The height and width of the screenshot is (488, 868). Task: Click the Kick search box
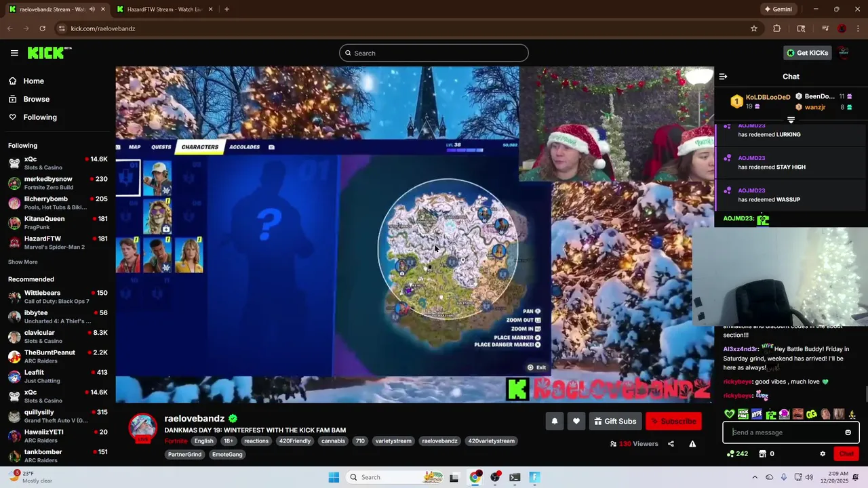coord(434,53)
